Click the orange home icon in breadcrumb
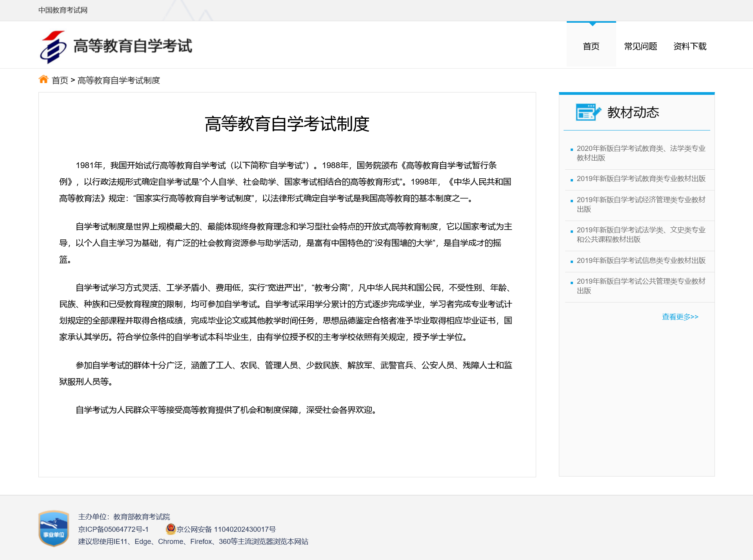This screenshot has height=560, width=753. pos(44,80)
